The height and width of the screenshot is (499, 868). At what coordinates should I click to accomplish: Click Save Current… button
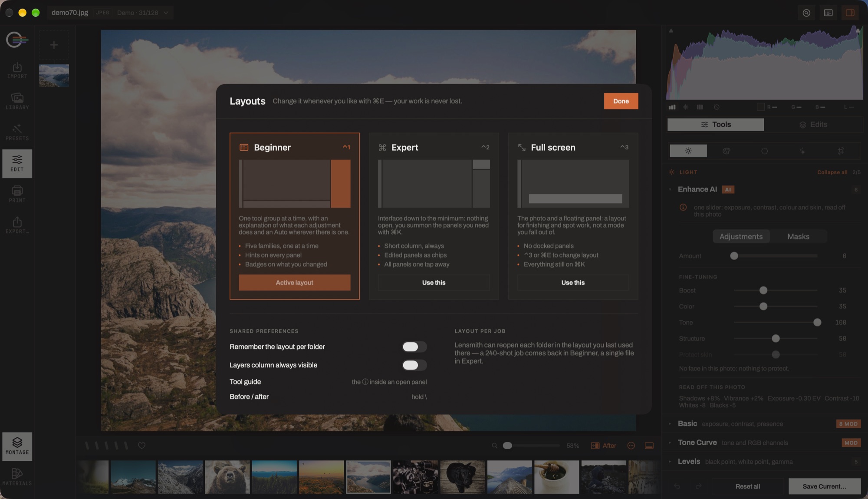(x=824, y=486)
